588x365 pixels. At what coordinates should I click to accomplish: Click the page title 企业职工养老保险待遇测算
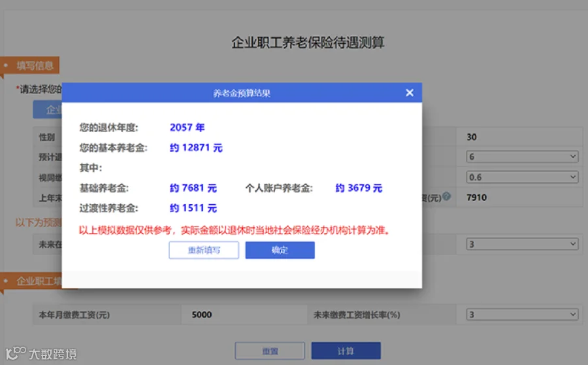(308, 43)
